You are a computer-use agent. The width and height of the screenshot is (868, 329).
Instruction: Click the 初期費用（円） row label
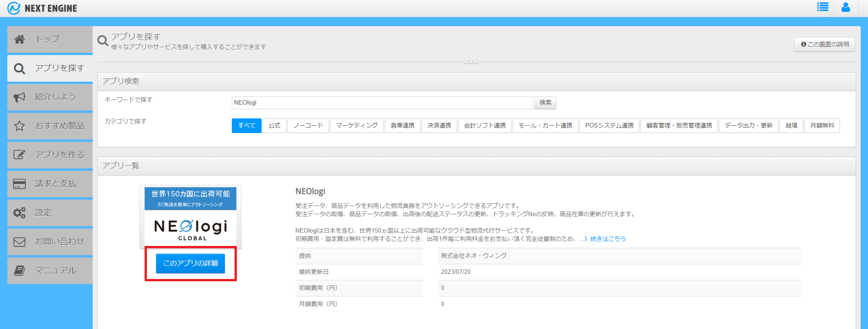click(x=359, y=288)
